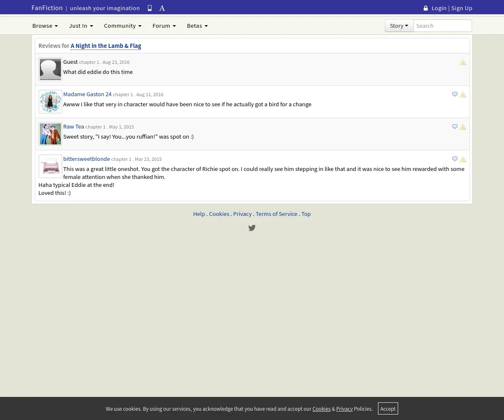Click the 'Aug 23, 2016' review date
Image resolution: width=504 pixels, height=420 pixels.
[116, 62]
